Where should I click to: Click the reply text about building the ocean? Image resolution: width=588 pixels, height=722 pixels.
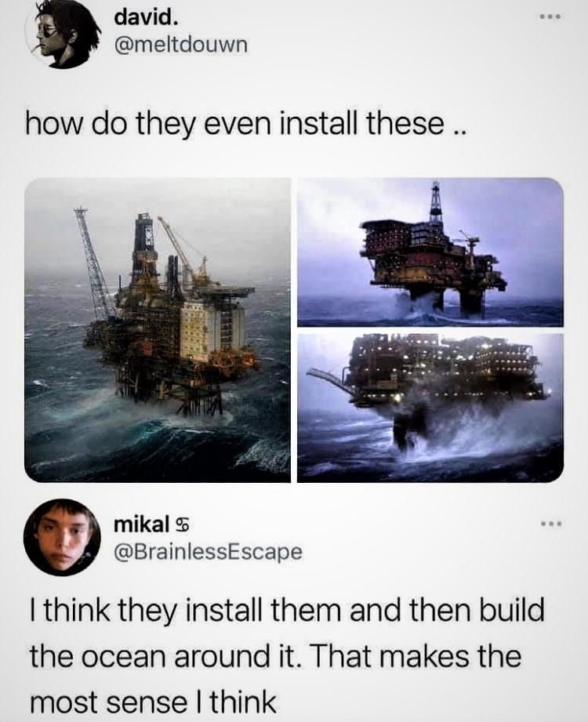tap(287, 655)
